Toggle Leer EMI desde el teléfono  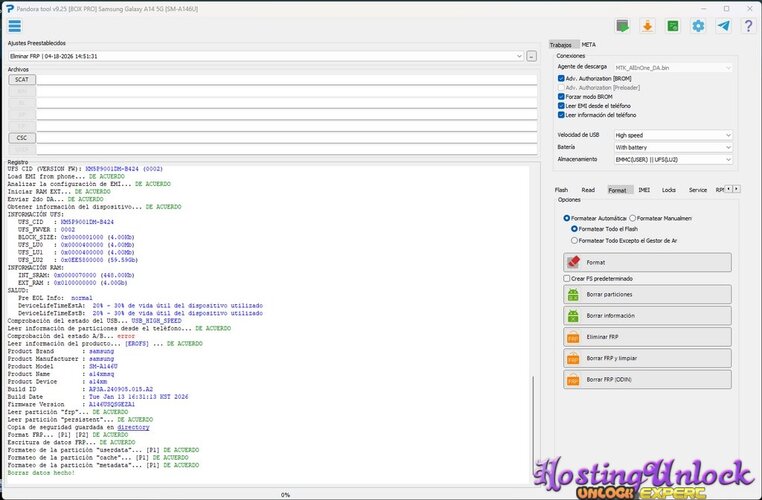[561, 105]
